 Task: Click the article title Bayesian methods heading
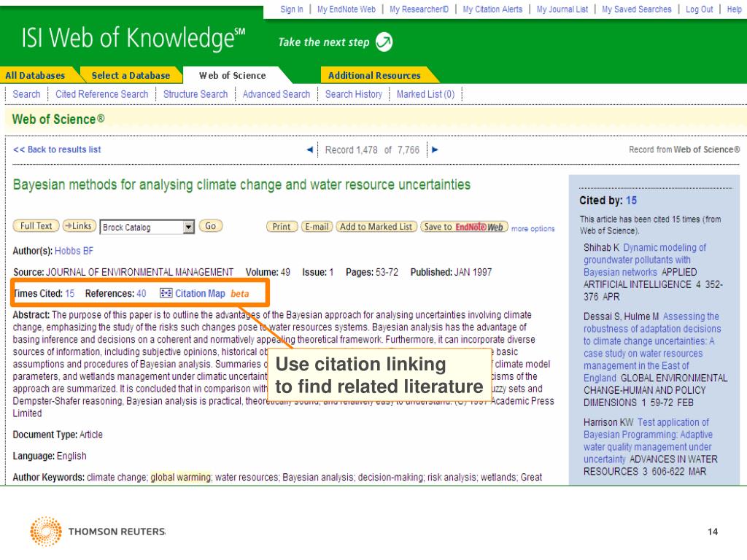[241, 184]
